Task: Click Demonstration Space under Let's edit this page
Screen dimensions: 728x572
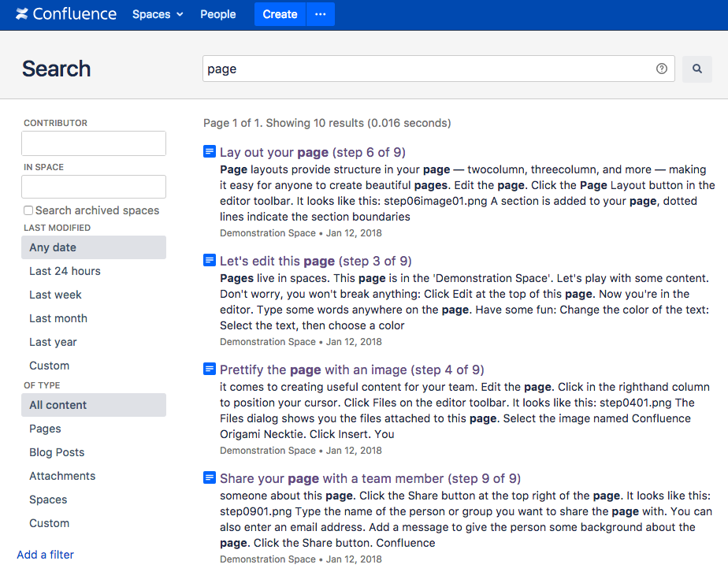Action: 267,342
